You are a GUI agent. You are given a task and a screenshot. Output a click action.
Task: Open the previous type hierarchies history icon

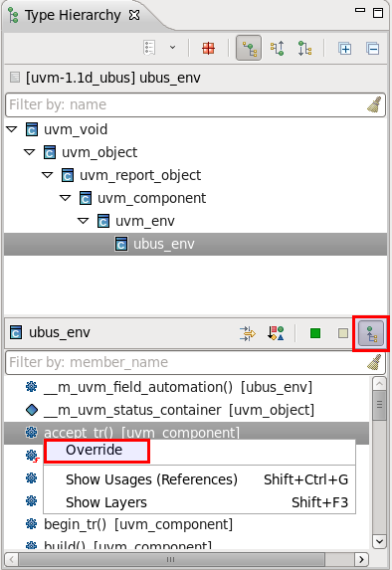click(149, 48)
